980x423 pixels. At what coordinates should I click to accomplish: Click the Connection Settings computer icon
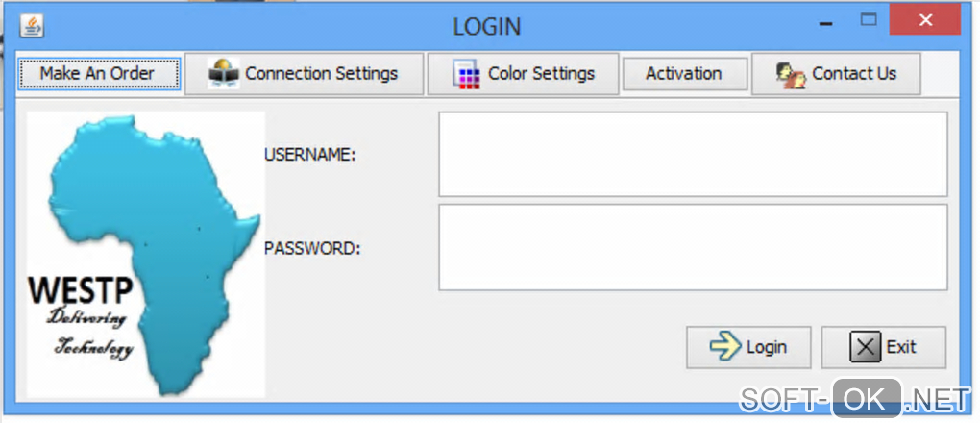[x=223, y=74]
